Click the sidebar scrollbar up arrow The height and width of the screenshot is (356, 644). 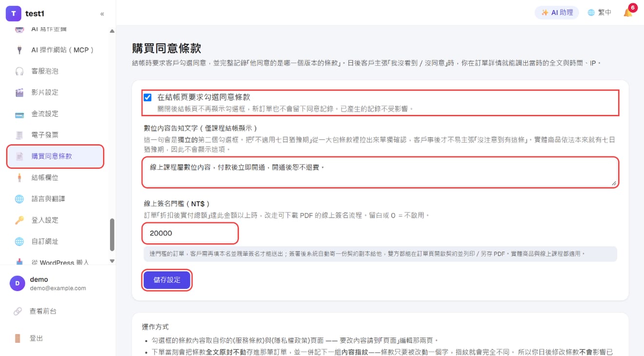[112, 31]
